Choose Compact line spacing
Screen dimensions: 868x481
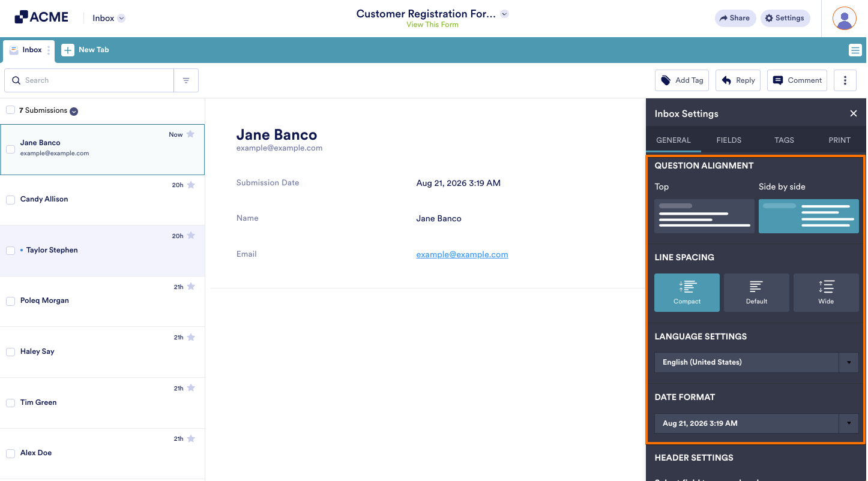point(687,293)
